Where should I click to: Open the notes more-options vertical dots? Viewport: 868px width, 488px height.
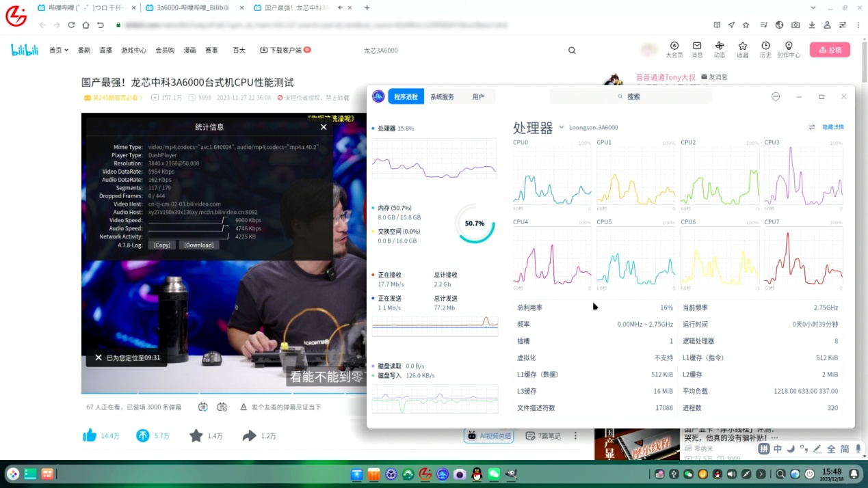click(x=575, y=435)
